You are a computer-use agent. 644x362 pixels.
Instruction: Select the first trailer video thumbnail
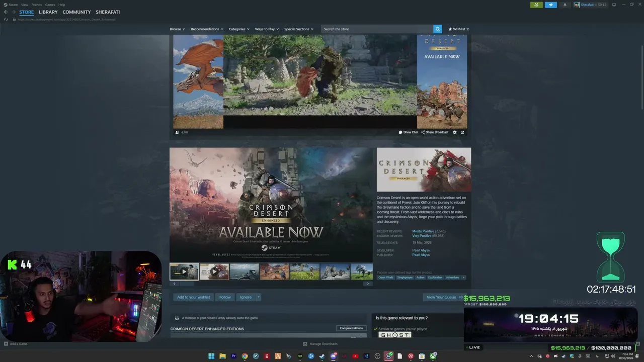[x=184, y=271]
